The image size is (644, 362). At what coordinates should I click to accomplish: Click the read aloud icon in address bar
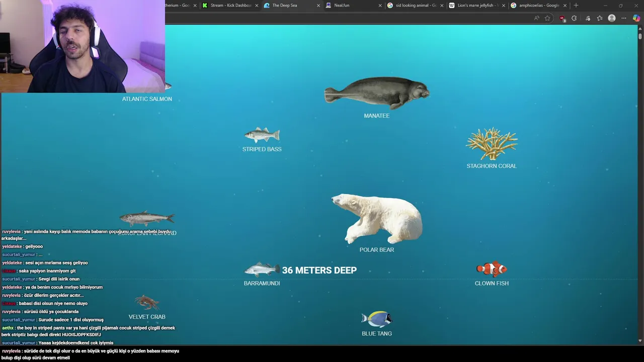(x=536, y=18)
